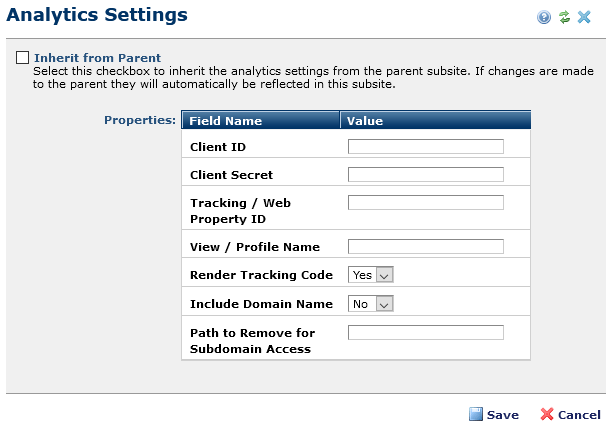Screen dimensions: 611x428
Task: Focus the Path to Remove for Subdomain Access field
Action: pos(425,332)
